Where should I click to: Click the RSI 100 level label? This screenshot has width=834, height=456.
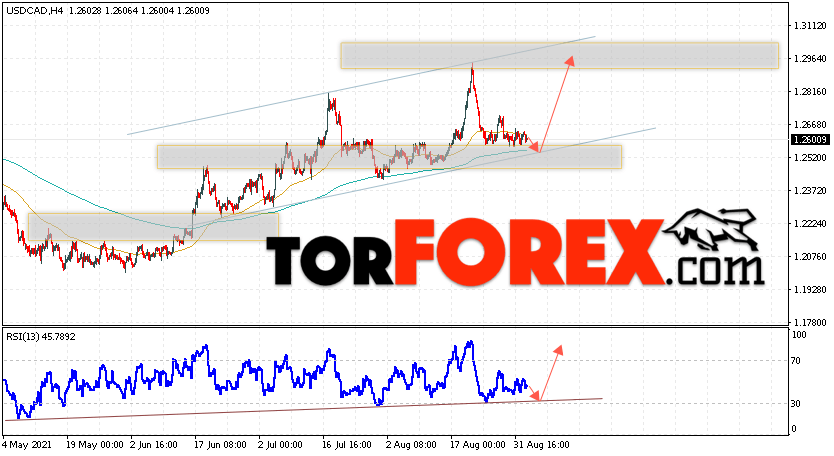click(799, 335)
